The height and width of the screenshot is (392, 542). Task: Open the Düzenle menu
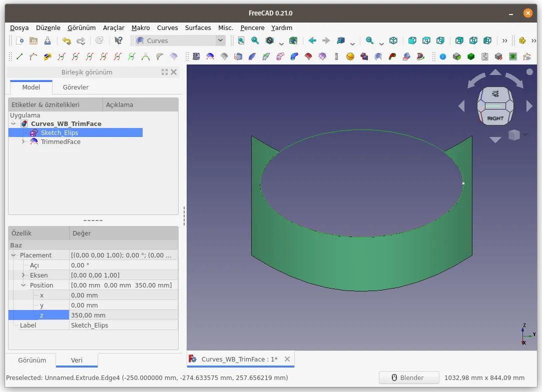click(48, 27)
